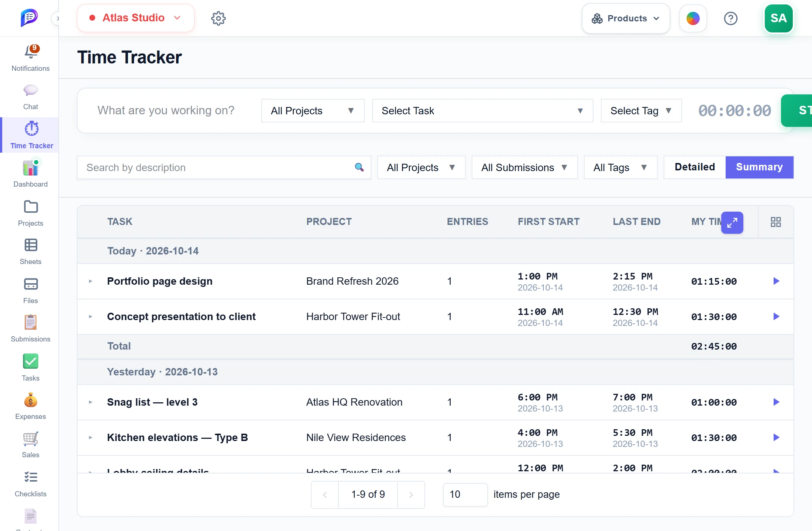Open the Products dropdown menu
Screen dimensions: 812x531
[626, 18]
